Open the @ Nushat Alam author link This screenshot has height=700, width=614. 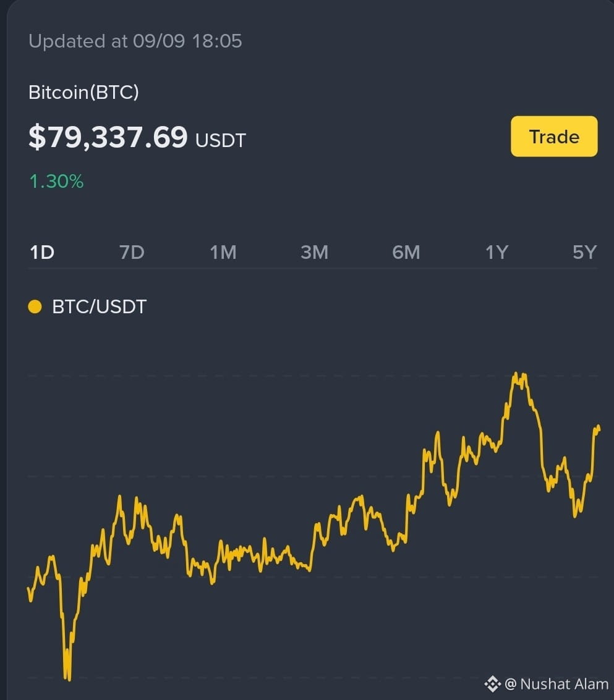(x=556, y=683)
